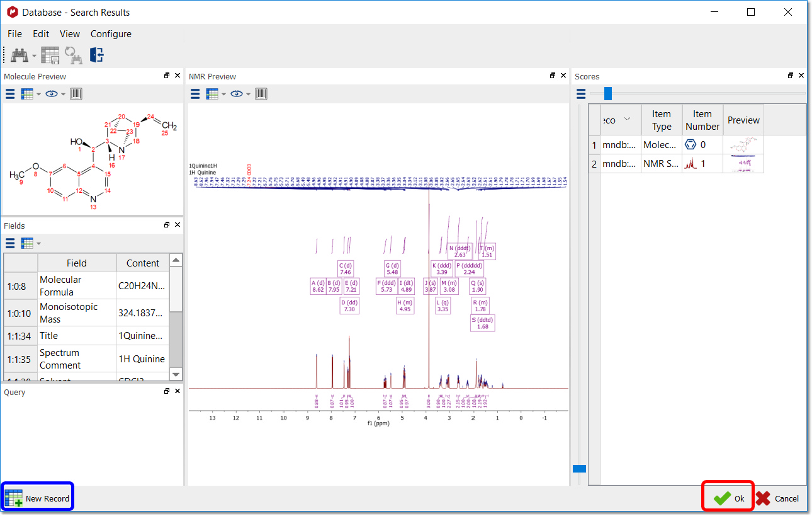
Task: Open hamburger menu in Scores panel
Action: tap(580, 94)
